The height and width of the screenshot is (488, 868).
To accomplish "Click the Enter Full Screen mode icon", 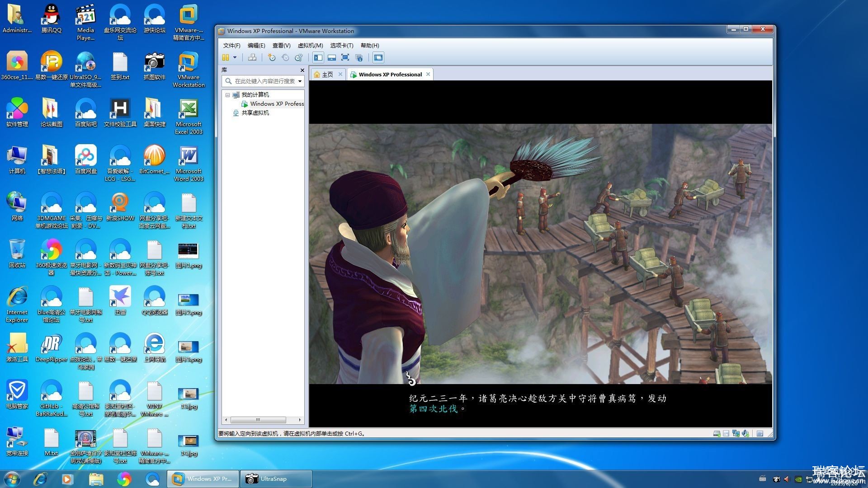I will coord(345,57).
